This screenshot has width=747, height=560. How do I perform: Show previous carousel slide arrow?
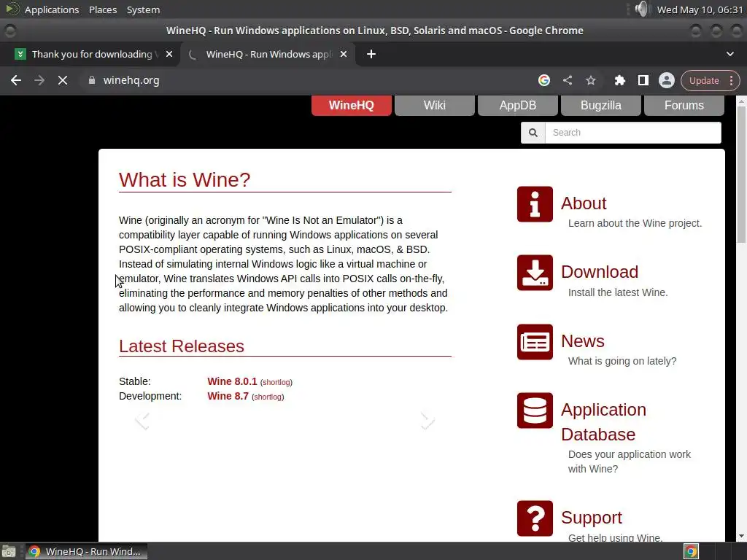pos(142,421)
